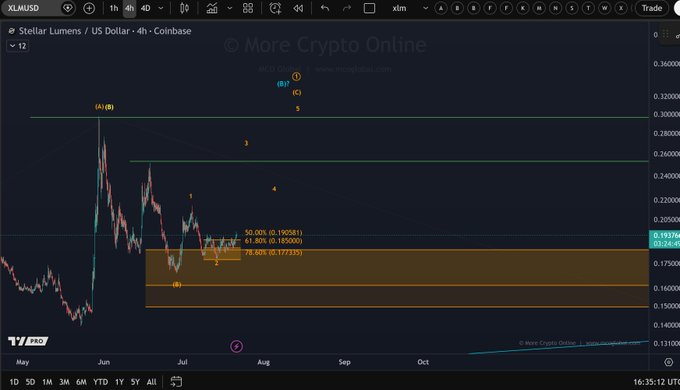Undo the last chart action
The height and width of the screenshot is (390, 680).
(325, 8)
